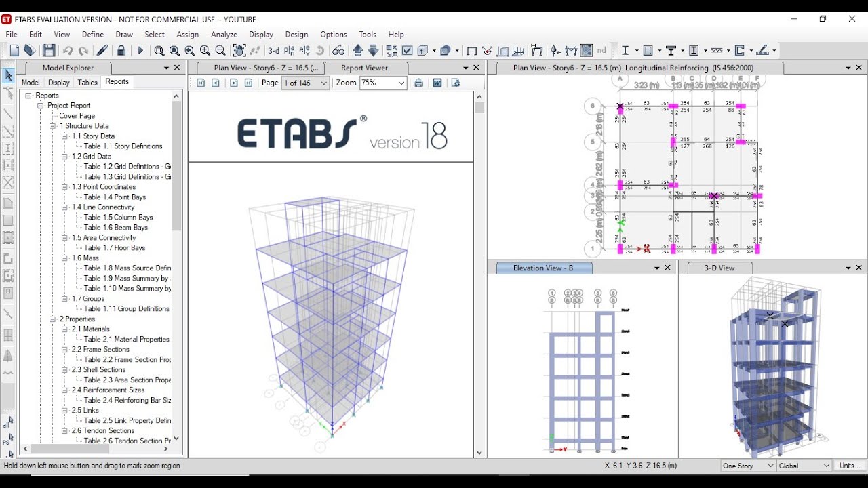868x488 pixels.
Task: Select the Pan hand tool
Action: point(239,50)
